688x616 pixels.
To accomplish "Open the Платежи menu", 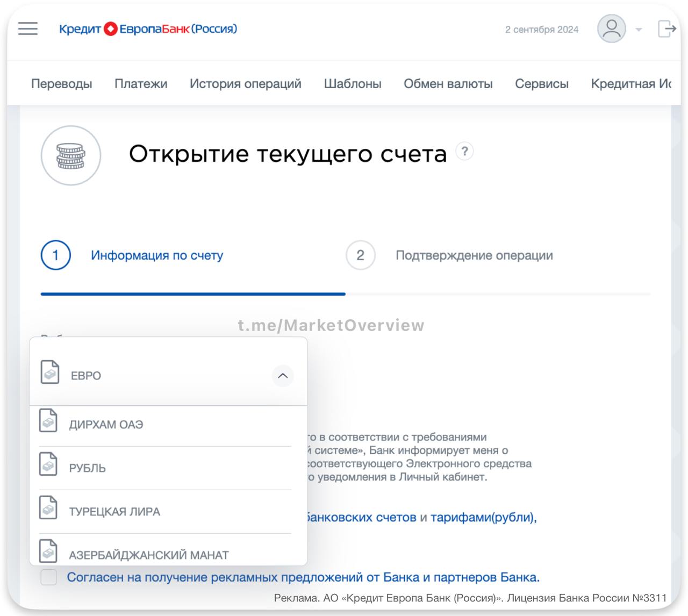I will [x=141, y=84].
